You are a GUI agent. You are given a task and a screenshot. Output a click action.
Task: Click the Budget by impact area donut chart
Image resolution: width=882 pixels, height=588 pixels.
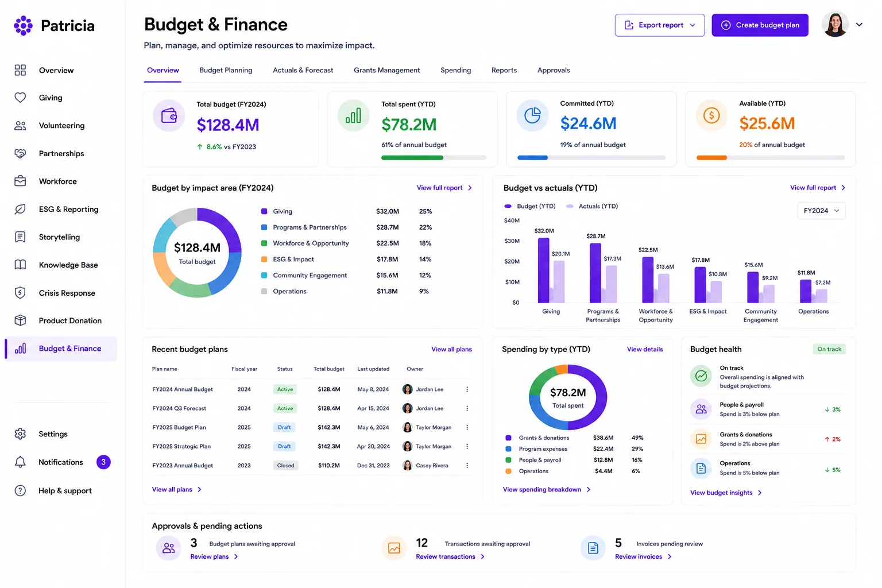pos(197,253)
